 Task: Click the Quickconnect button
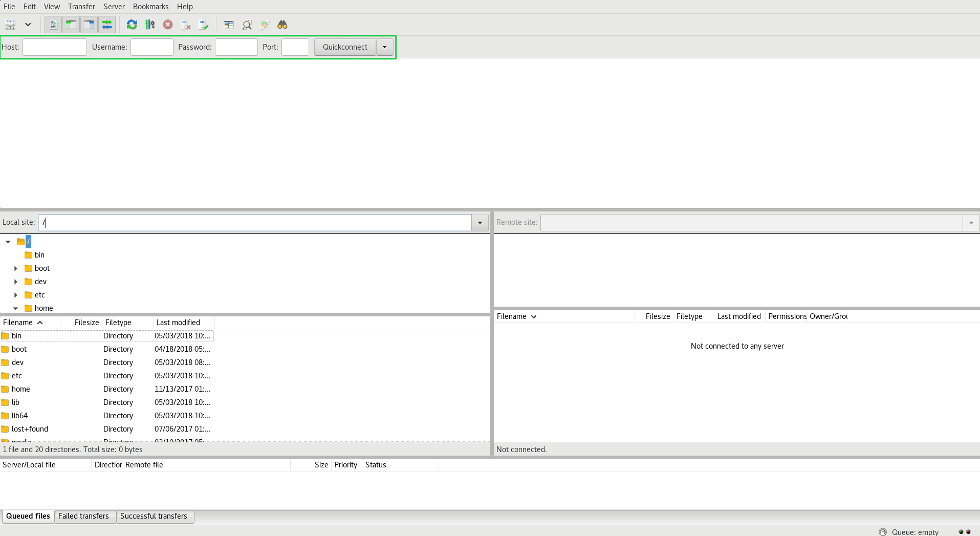(344, 47)
